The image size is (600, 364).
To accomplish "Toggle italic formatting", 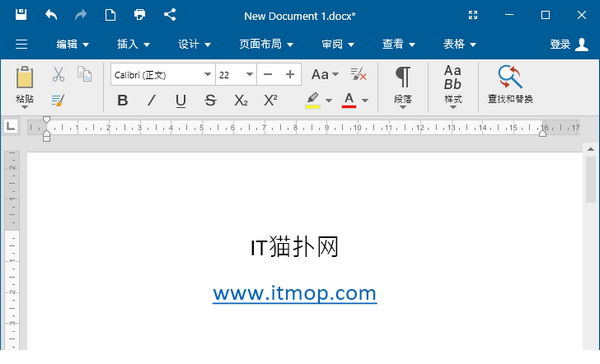I will point(152,100).
